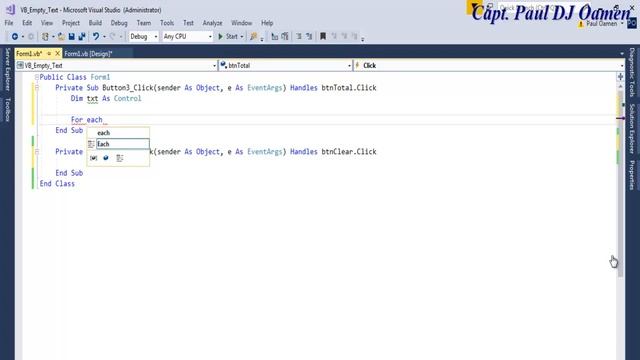This screenshot has height=360, width=640.
Task: Toggle the first IntelliSense filter icon
Action: 93,158
